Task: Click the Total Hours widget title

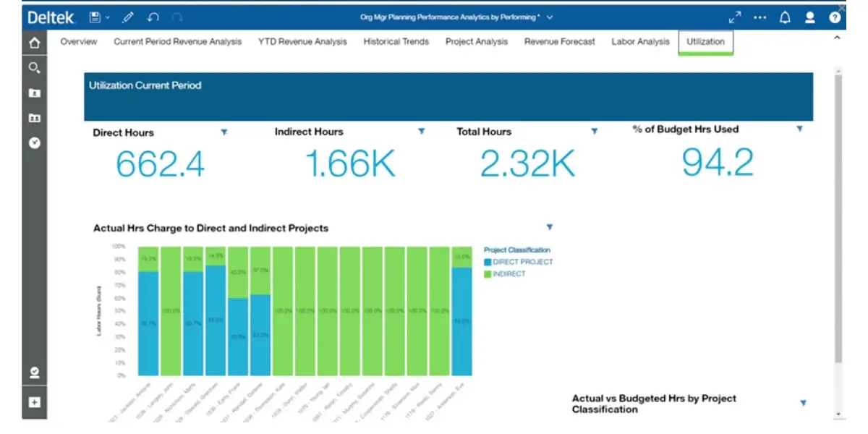Action: [x=484, y=132]
